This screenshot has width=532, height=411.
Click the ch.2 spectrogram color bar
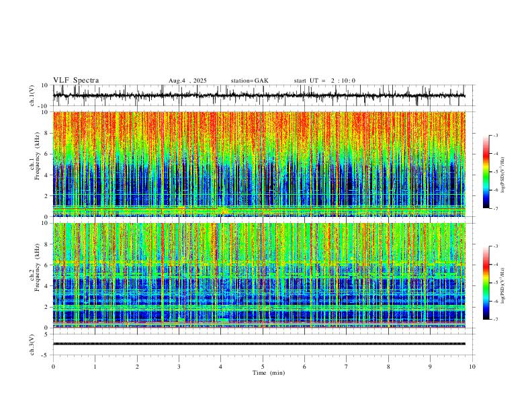click(486, 283)
